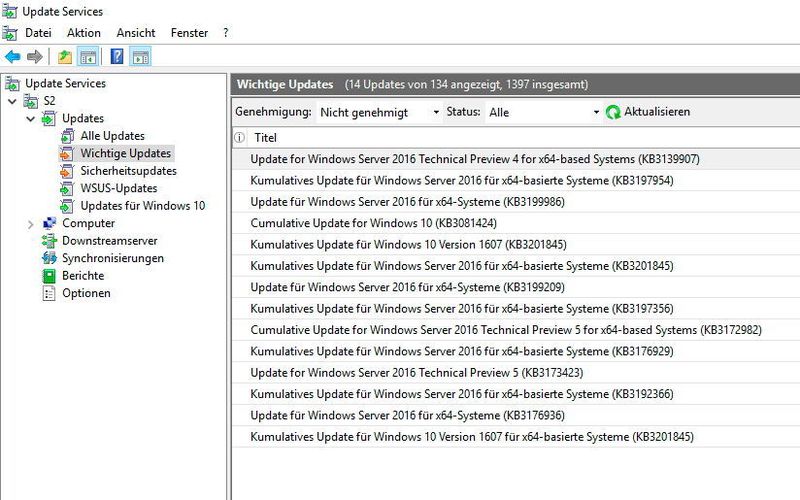Select Downstreamserver in the tree

tap(110, 241)
